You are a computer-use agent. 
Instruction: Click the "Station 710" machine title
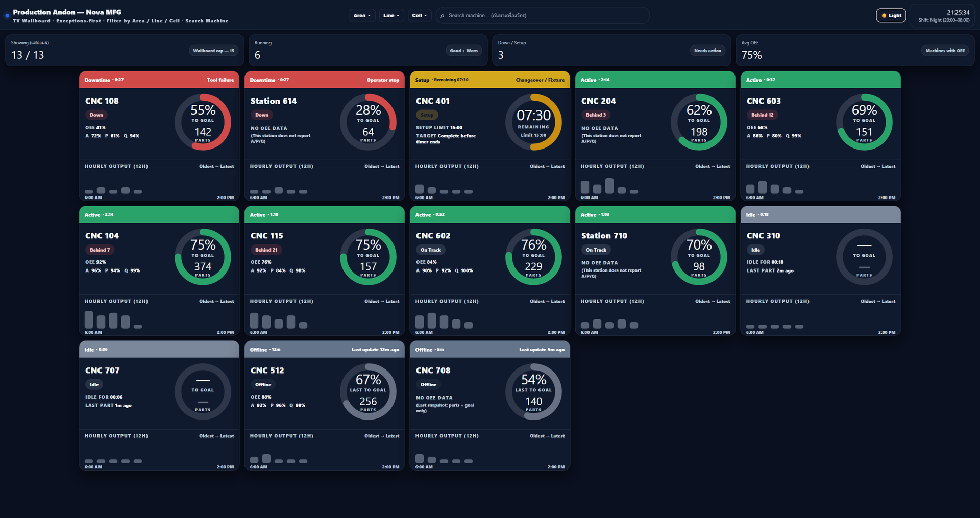tap(604, 236)
